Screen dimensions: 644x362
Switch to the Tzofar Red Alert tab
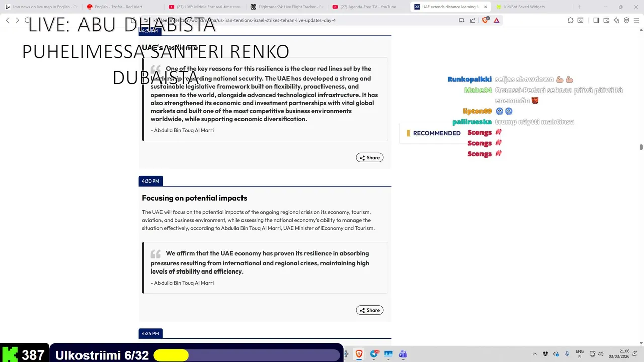point(123,7)
